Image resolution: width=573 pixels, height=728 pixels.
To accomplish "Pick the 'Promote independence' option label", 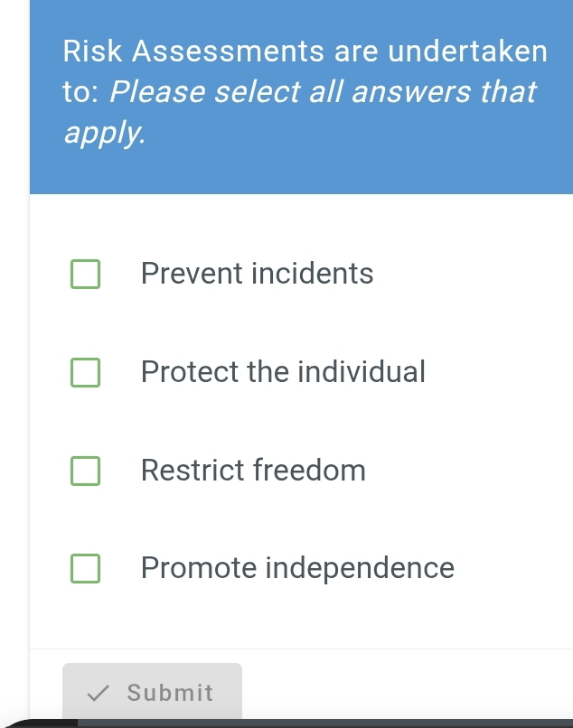I will [297, 568].
